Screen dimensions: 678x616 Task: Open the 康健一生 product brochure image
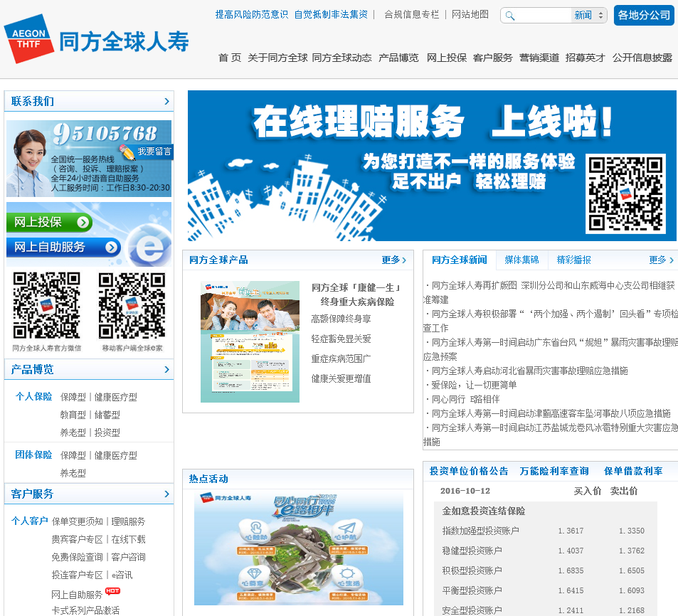(250, 341)
